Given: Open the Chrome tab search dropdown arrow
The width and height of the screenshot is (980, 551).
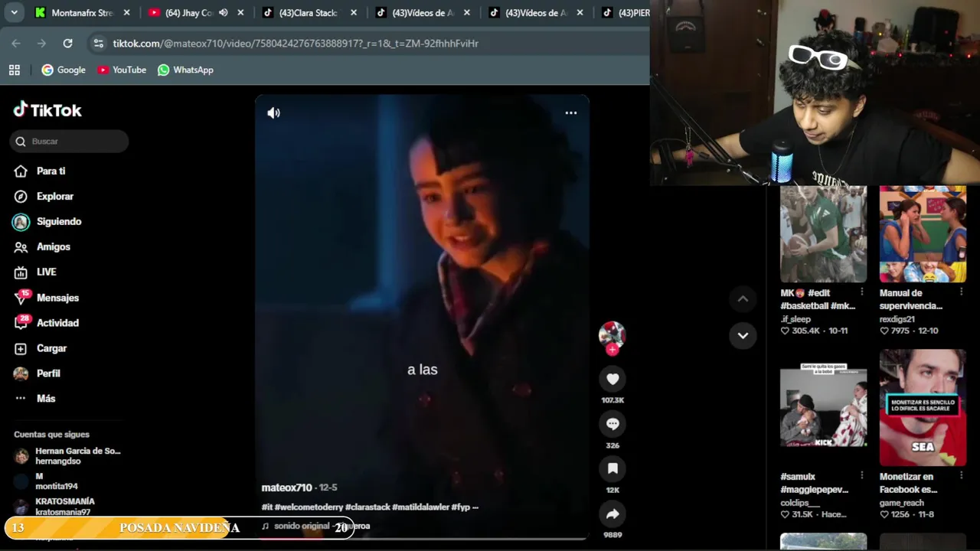Looking at the screenshot, I should pyautogui.click(x=14, y=12).
